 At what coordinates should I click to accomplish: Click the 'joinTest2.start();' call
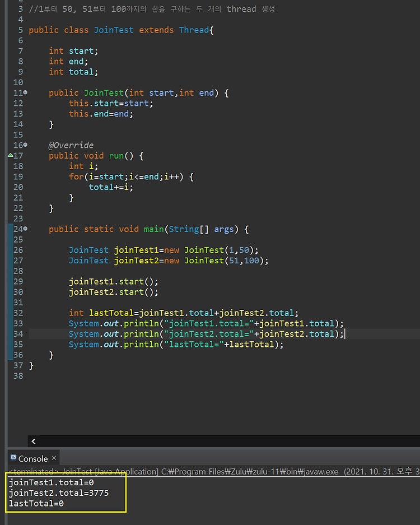(114, 292)
